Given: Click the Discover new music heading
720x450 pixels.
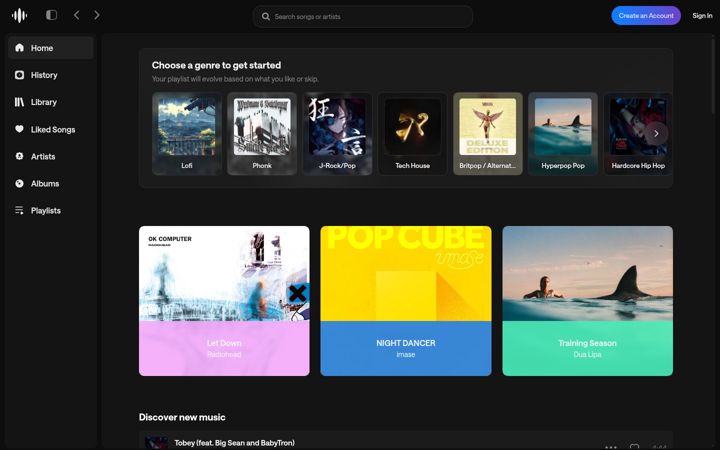Looking at the screenshot, I should click(x=182, y=417).
